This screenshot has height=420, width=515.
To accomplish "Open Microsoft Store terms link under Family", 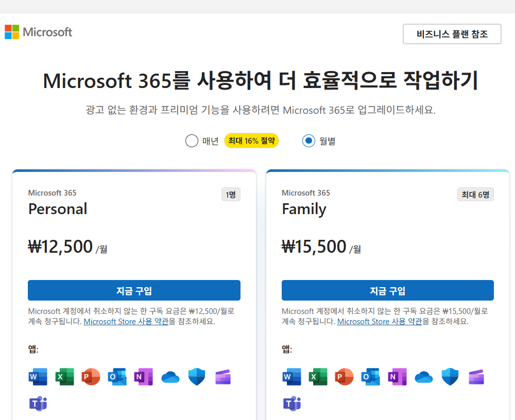I will tap(380, 322).
